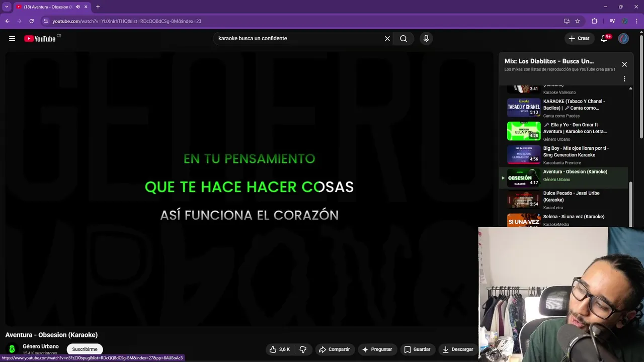The width and height of the screenshot is (644, 362).
Task: Click KaraoLetra channel text
Action: pyautogui.click(x=553, y=208)
